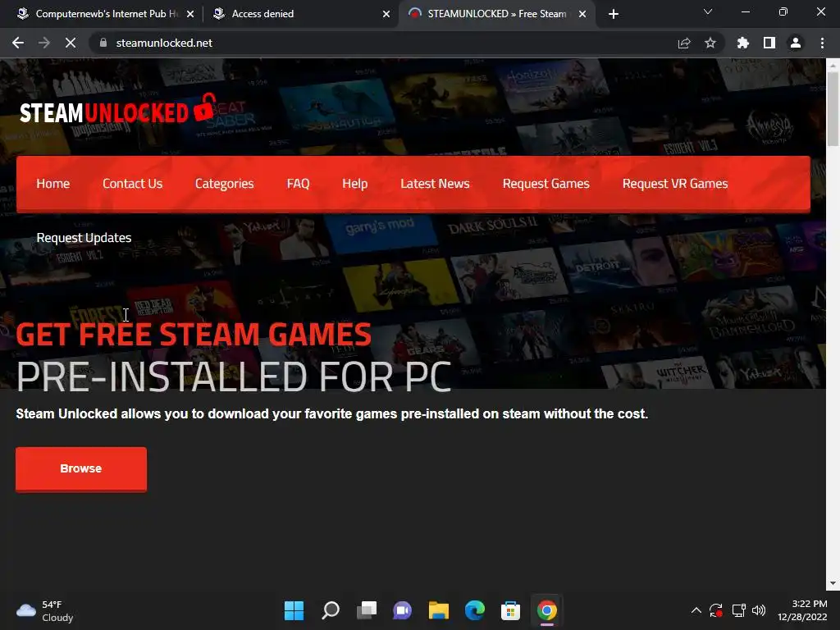
Task: Click the forward navigation arrow
Action: point(44,43)
